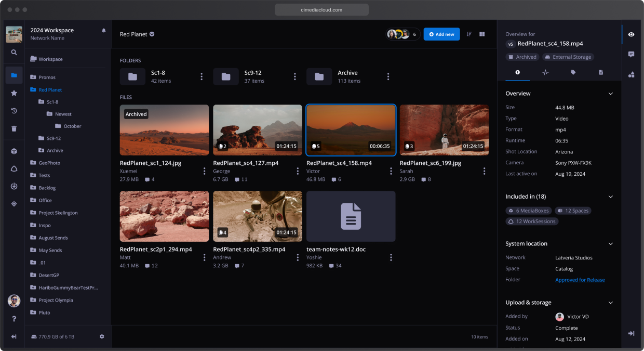
Task: Click the 12 Spaces chip
Action: pyautogui.click(x=573, y=211)
